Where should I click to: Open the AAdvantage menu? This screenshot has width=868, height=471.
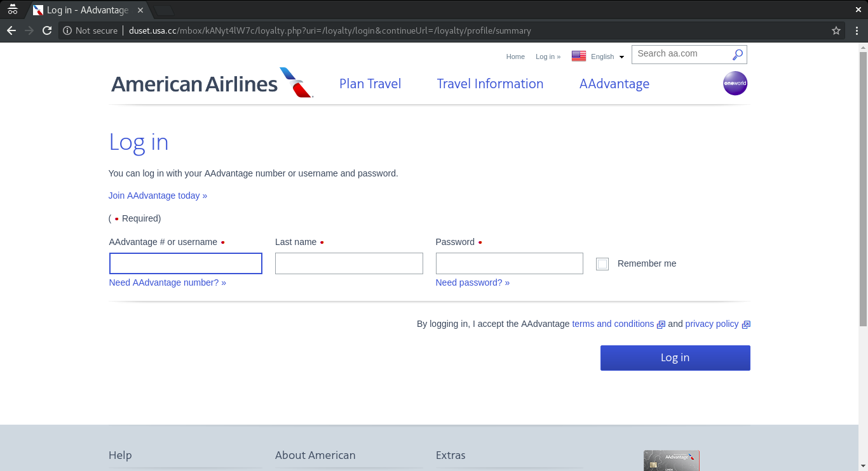tap(614, 84)
